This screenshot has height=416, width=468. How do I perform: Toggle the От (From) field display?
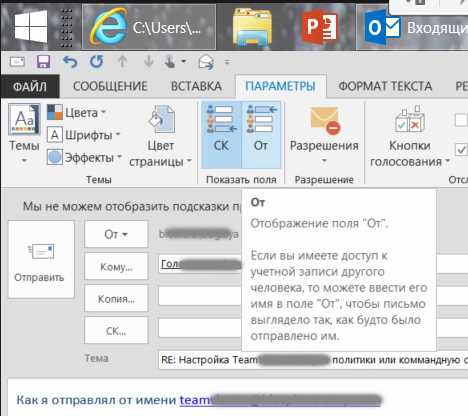[x=261, y=135]
